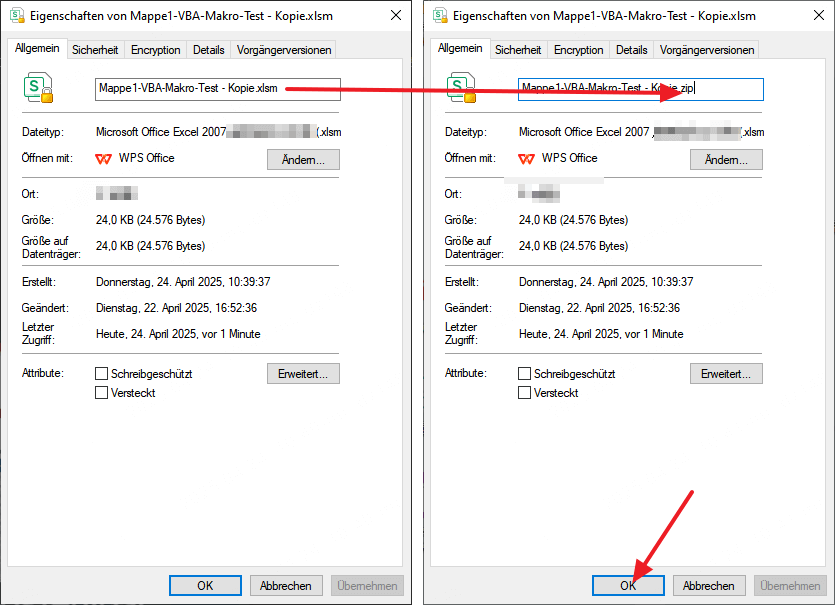Click Übernehmen in right dialog
The width and height of the screenshot is (836, 605).
[x=790, y=585]
